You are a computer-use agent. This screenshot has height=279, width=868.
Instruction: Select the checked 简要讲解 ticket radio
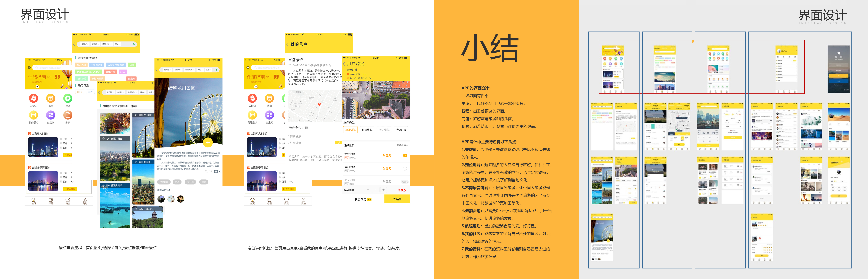coord(405,155)
